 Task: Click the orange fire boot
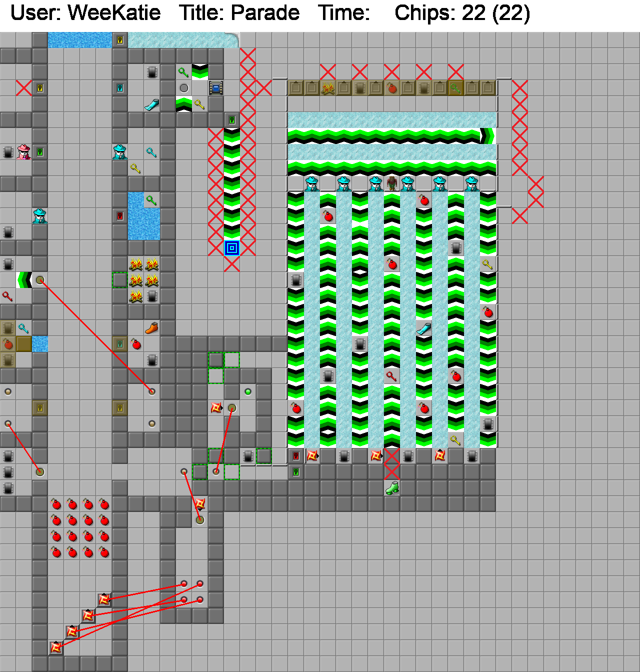point(151,328)
